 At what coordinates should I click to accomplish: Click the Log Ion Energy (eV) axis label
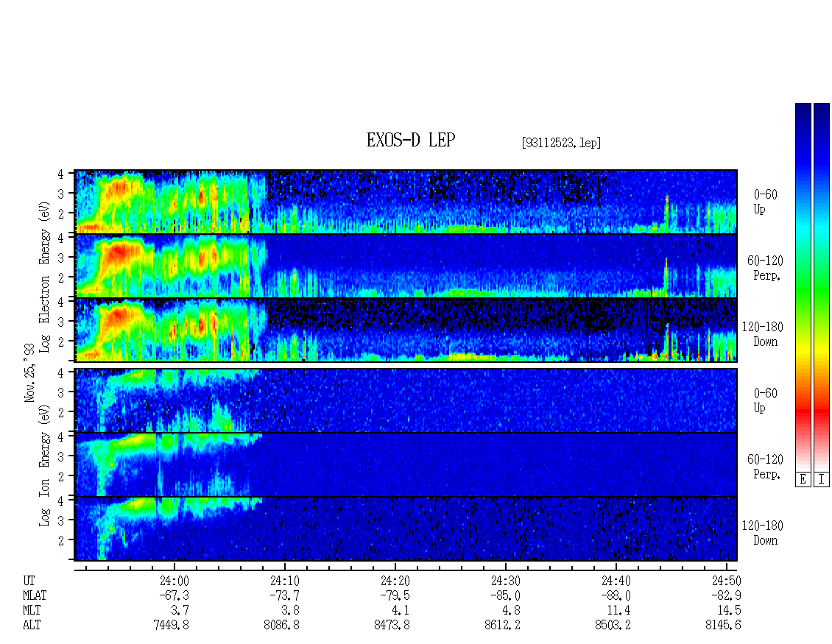point(45,466)
